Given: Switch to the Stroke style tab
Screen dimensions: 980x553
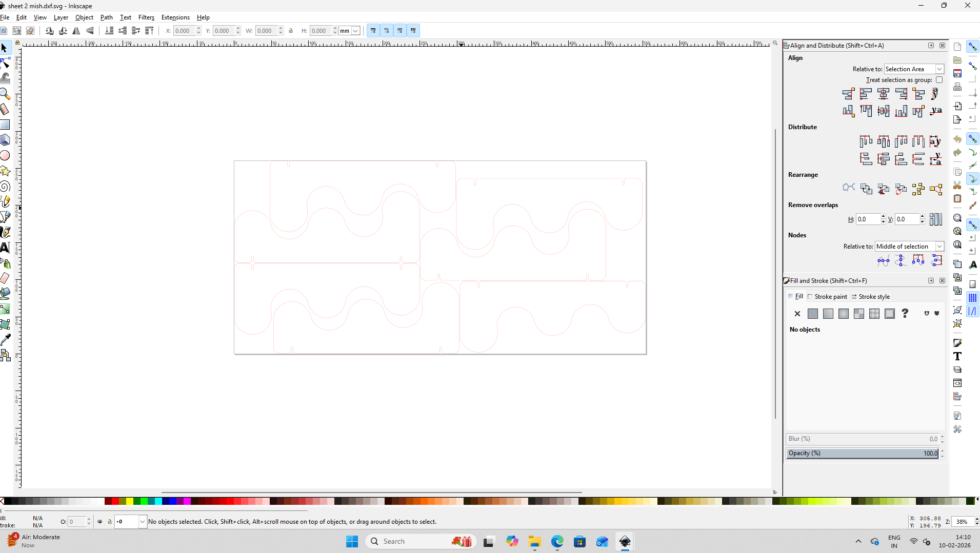Looking at the screenshot, I should click(x=871, y=297).
